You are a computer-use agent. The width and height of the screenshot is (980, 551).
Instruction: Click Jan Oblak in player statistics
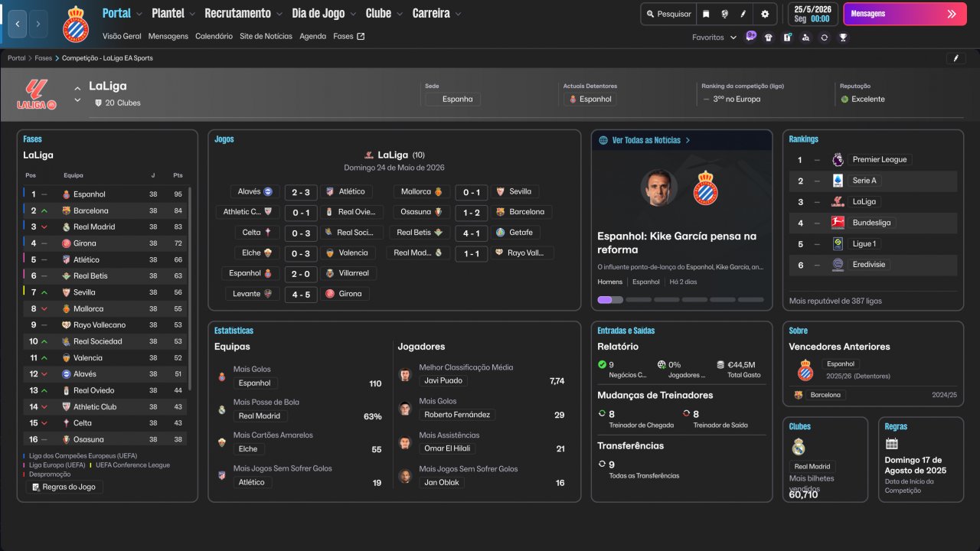(x=440, y=482)
